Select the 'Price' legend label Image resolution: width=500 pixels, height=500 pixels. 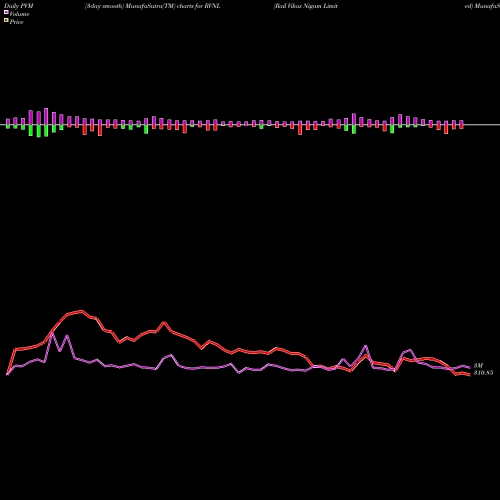click(x=16, y=22)
